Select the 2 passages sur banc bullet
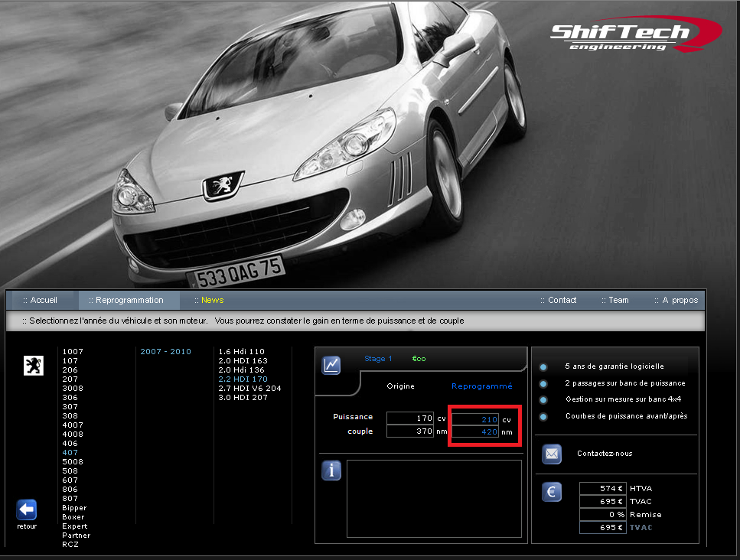740x560 pixels. click(543, 383)
